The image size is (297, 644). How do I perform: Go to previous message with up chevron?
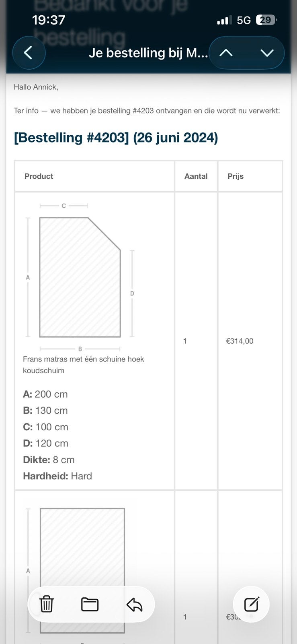226,53
